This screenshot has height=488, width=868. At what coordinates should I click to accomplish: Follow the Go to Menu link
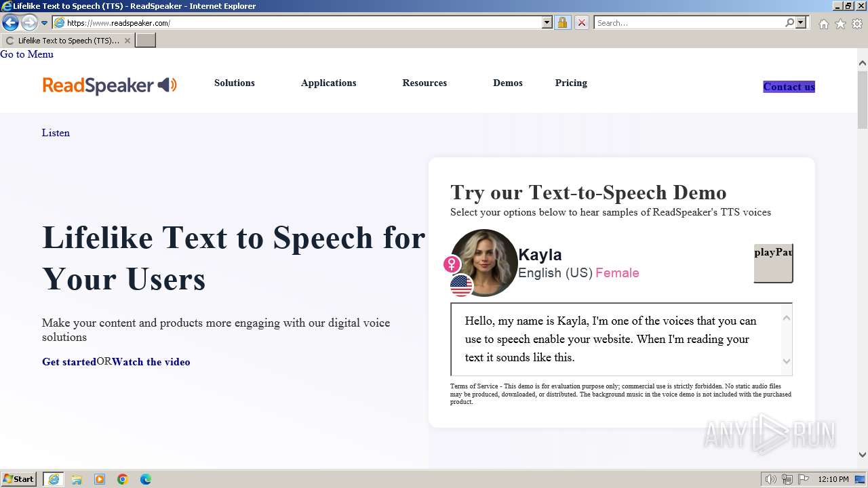coord(26,54)
